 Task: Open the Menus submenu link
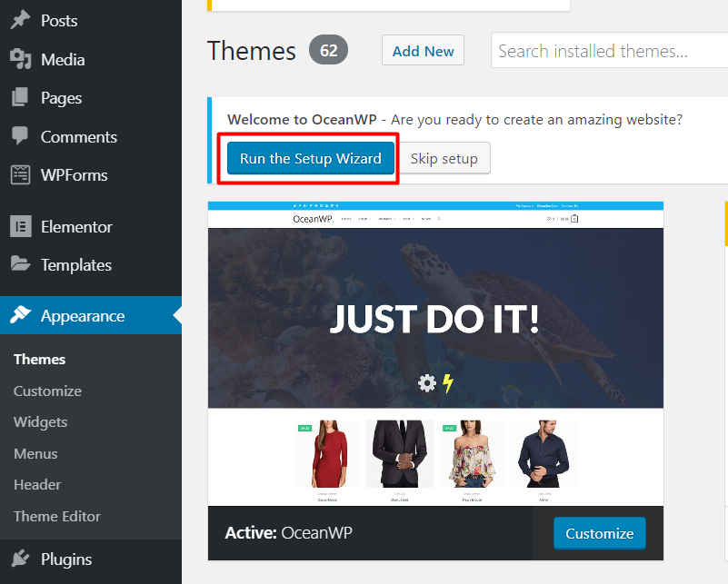pos(35,453)
